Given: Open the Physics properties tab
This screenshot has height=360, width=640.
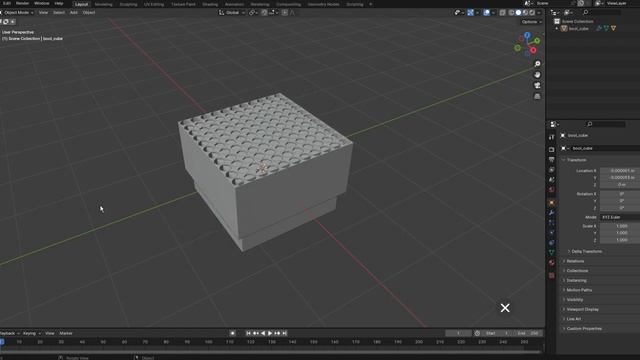Looking at the screenshot, I should 551,233.
